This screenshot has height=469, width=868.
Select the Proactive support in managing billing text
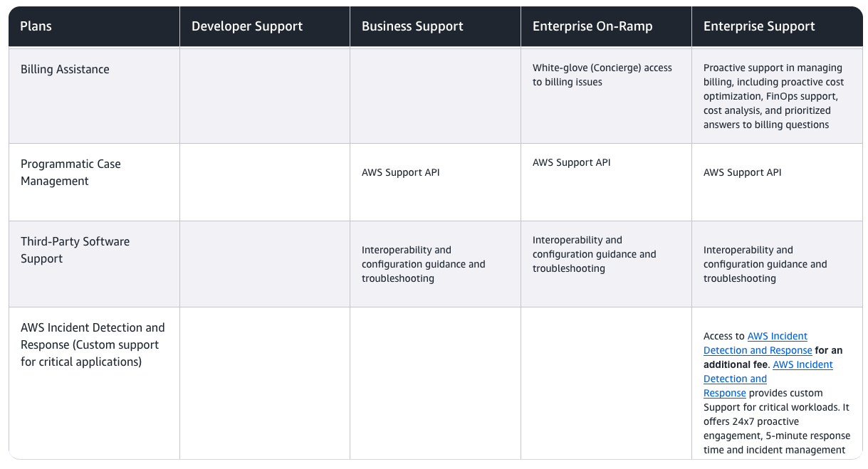(773, 96)
